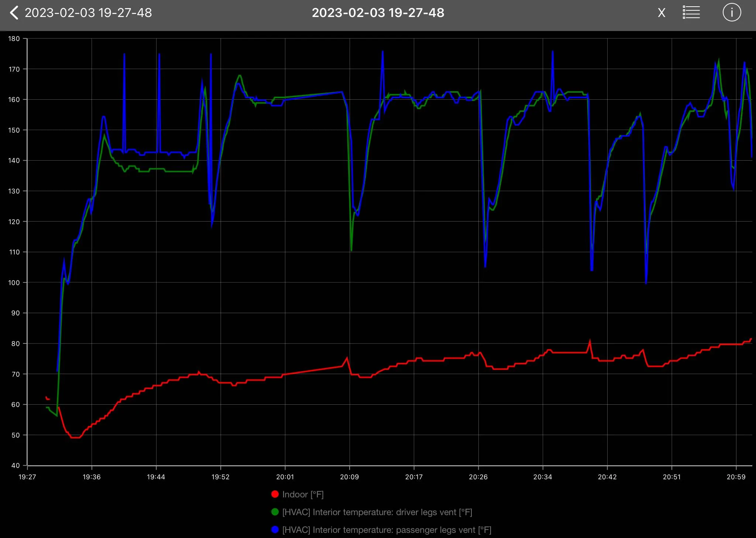Tap the centered title 2023-02-03 19-27-48
The image size is (756, 538).
[x=378, y=13]
